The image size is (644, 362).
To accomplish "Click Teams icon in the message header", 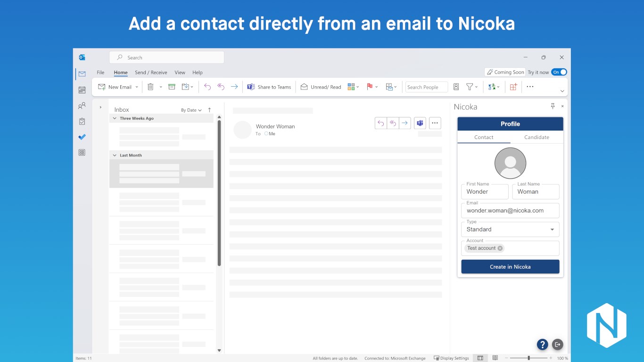I will pos(420,123).
